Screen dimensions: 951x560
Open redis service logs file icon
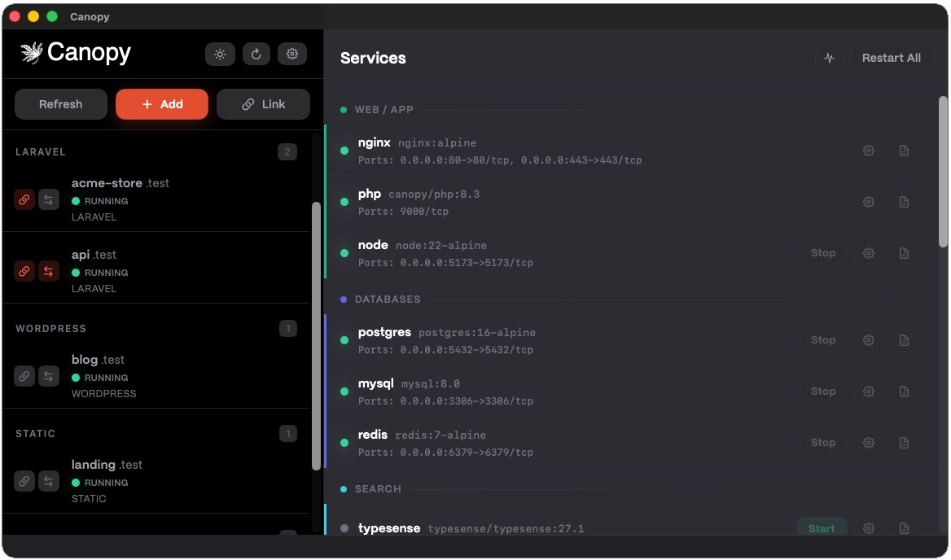click(x=904, y=443)
